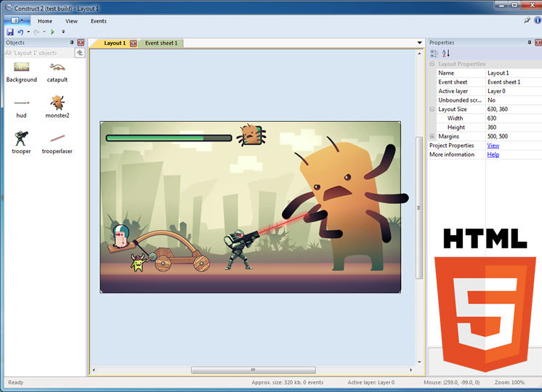Viewport: 542px width, 392px height.
Task: Switch to the Event sheet 1 tab
Action: (x=161, y=43)
